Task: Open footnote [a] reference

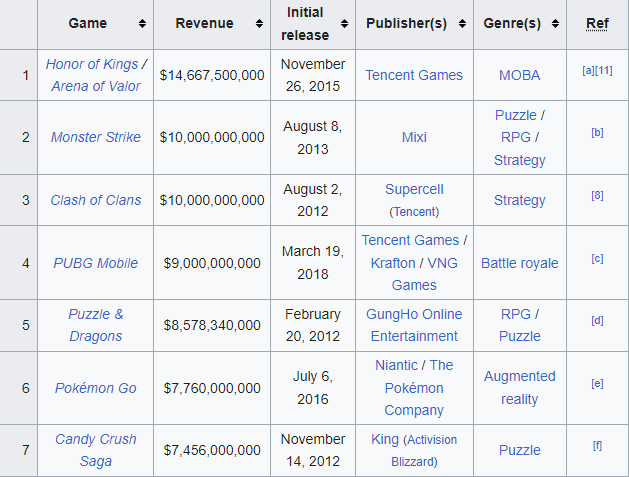Action: coord(588,71)
